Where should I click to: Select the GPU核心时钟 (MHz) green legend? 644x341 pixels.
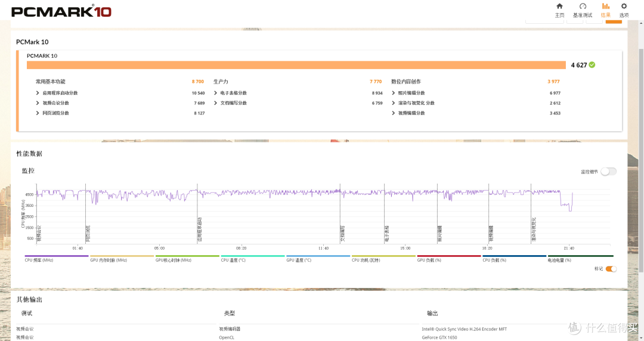(187, 259)
